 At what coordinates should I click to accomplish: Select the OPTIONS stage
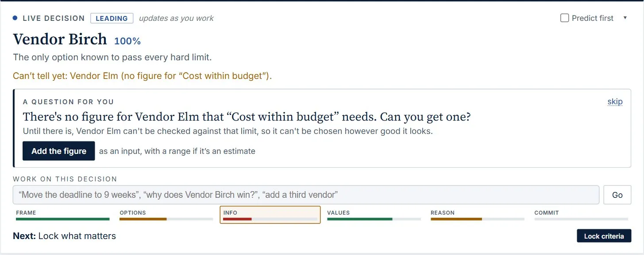[166, 215]
